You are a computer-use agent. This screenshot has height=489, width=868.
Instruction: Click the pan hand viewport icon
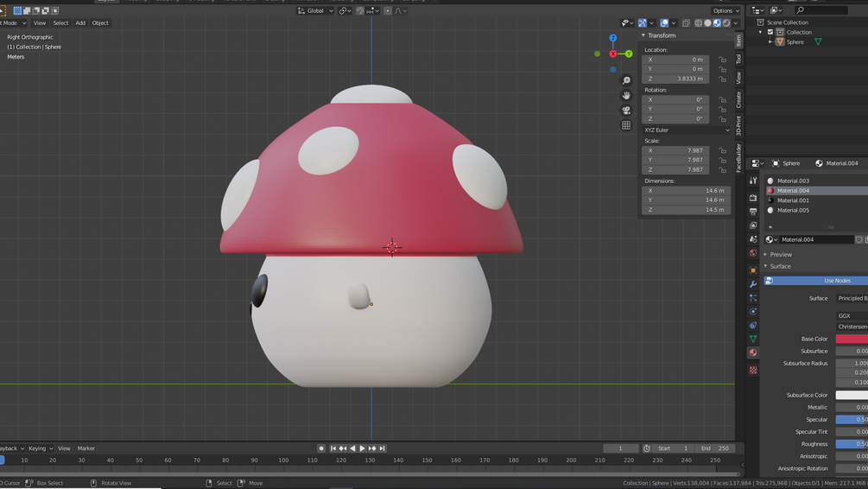(x=626, y=95)
